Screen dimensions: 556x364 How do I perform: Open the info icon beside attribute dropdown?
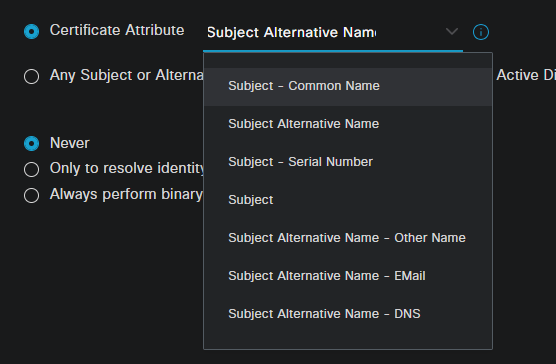pyautogui.click(x=481, y=32)
